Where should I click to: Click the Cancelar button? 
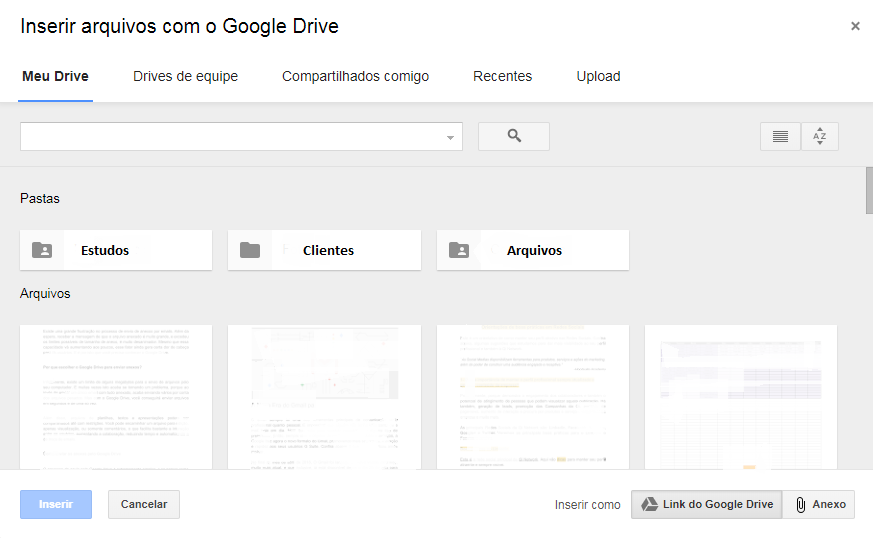pyautogui.click(x=144, y=505)
